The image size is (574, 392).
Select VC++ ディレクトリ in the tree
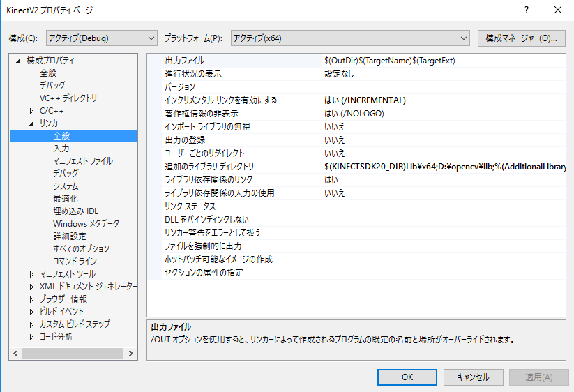68,98
